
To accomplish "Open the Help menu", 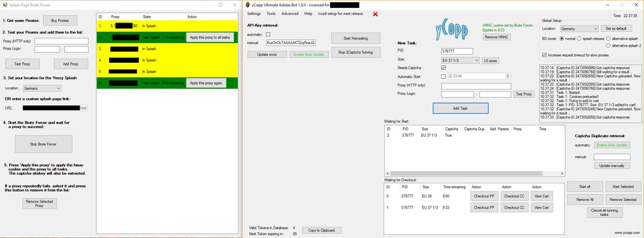I will pos(308,13).
